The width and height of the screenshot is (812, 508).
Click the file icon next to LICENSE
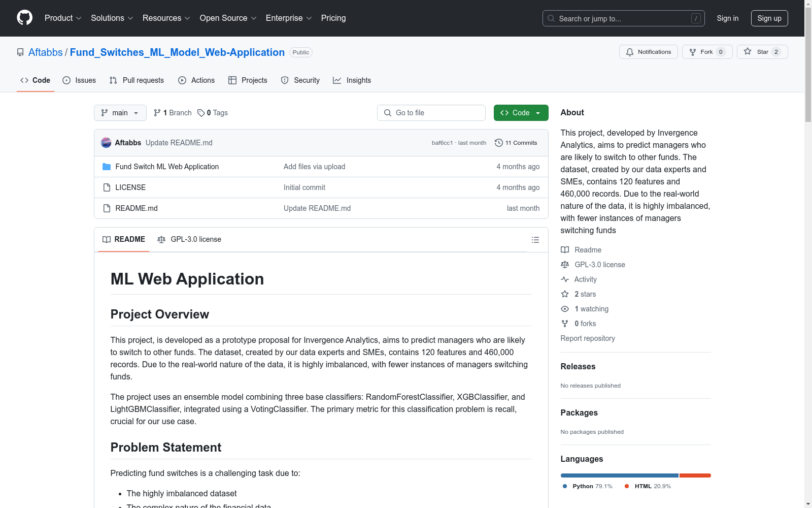point(107,187)
